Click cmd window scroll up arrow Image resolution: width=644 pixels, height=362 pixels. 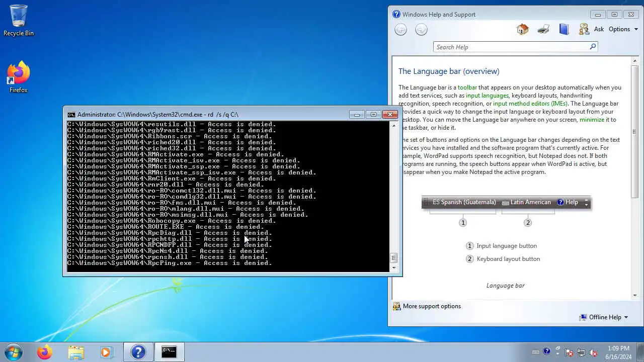point(393,125)
